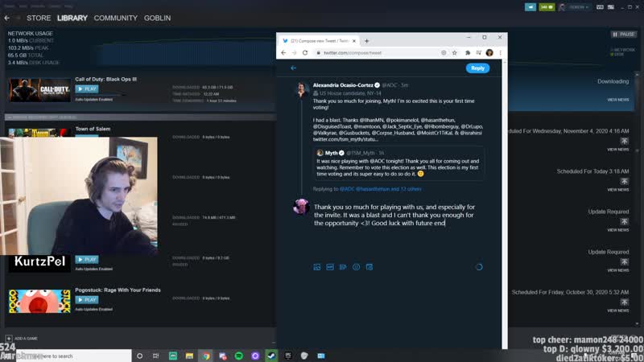644x362 pixels.
Task: Move KurtzPel update to top of queue
Action: tap(625, 262)
